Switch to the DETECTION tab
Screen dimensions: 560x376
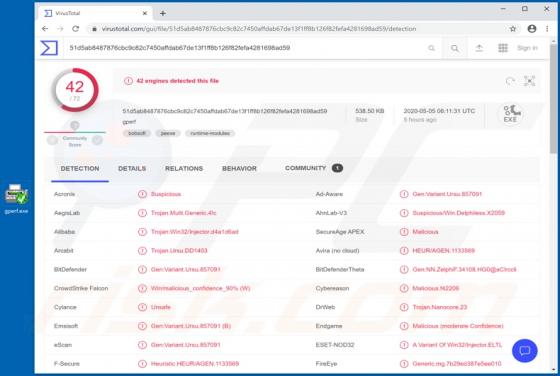point(80,169)
